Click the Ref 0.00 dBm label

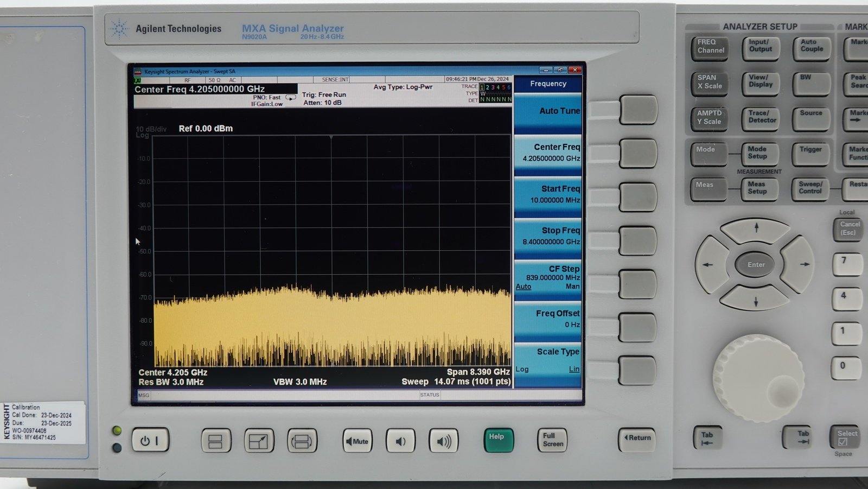tap(206, 129)
